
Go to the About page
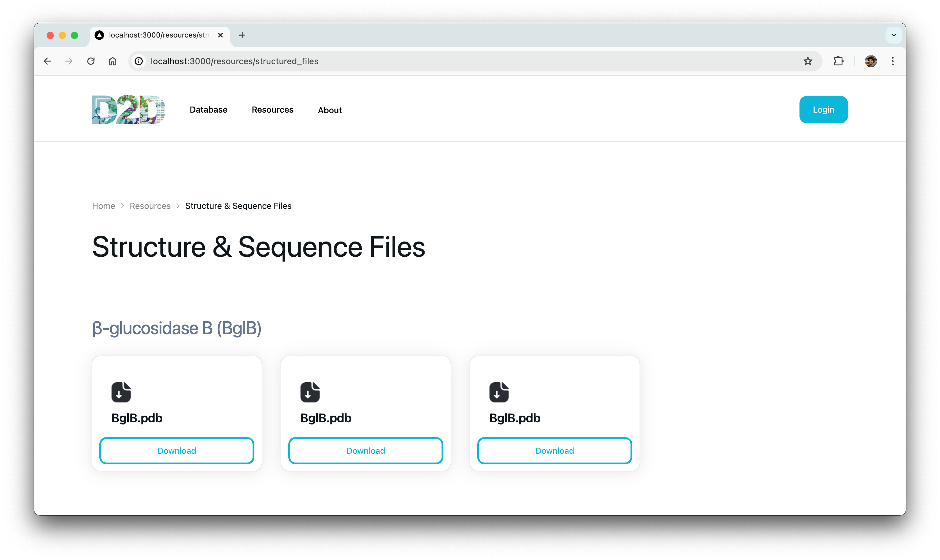click(x=329, y=110)
